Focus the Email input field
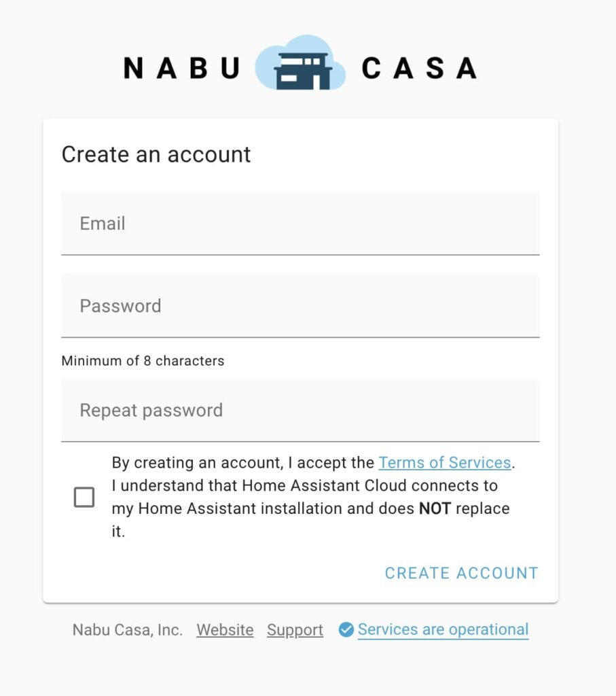The width and height of the screenshot is (616, 696). 300,224
